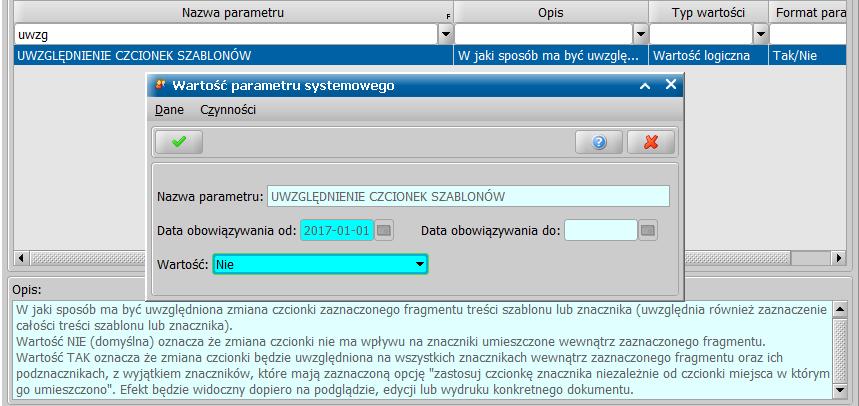
Task: Open the Dane menu
Action: click(169, 110)
